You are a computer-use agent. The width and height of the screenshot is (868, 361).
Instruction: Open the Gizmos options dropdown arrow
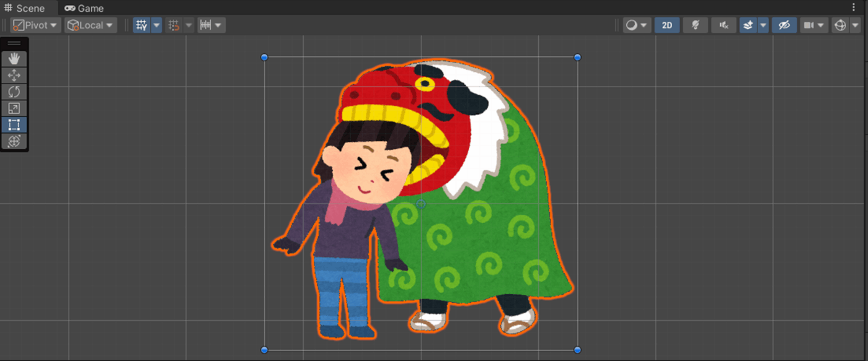point(855,25)
